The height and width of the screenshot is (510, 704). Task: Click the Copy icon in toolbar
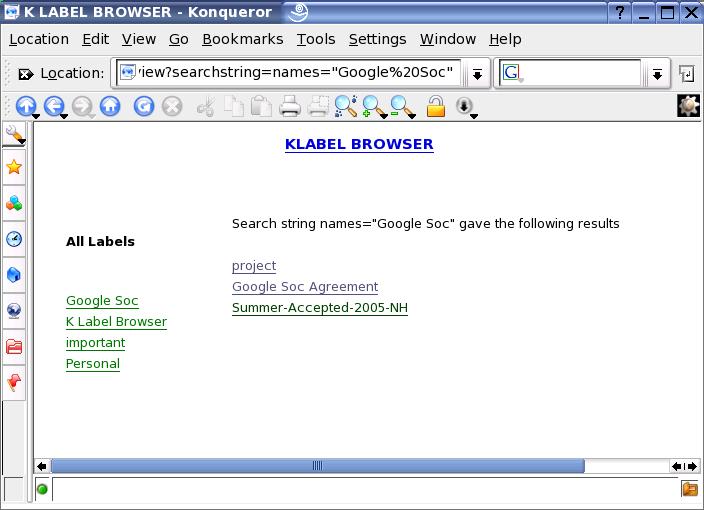(x=233, y=107)
